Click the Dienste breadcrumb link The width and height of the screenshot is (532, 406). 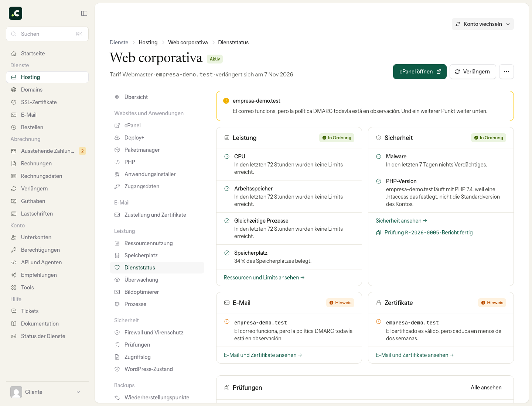click(119, 42)
